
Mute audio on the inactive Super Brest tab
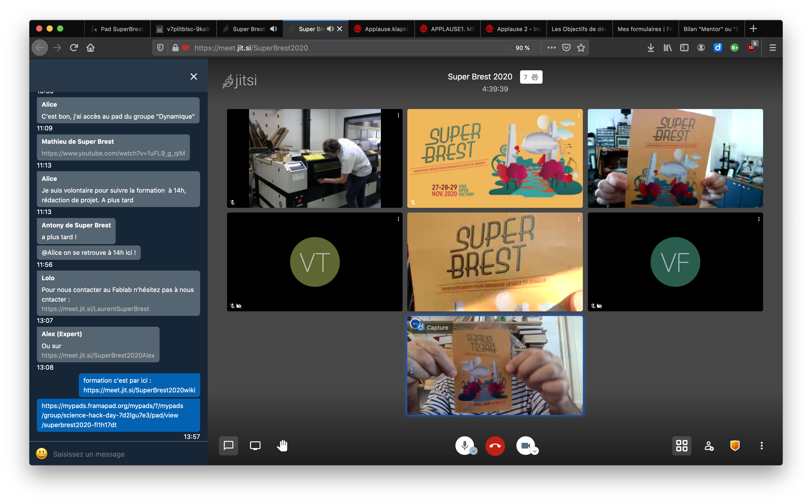point(273,29)
